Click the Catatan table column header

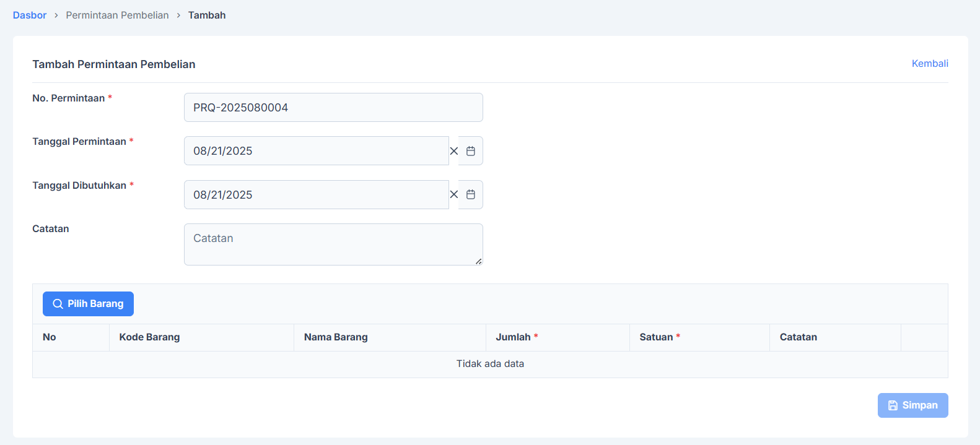click(x=798, y=337)
